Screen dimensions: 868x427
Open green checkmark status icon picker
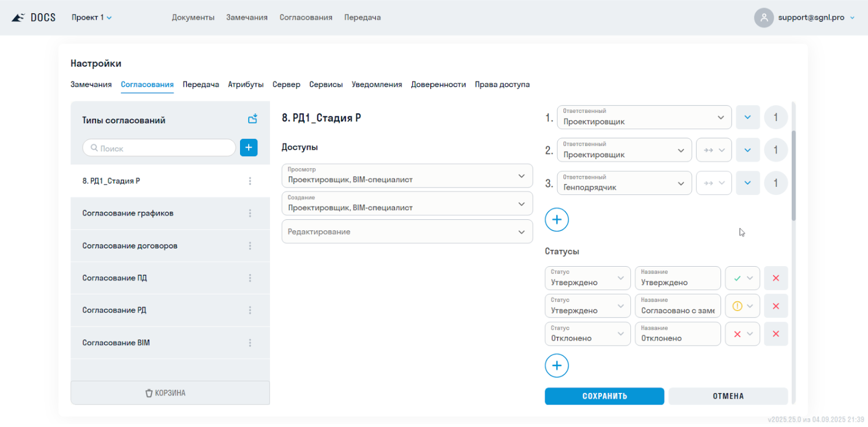742,278
